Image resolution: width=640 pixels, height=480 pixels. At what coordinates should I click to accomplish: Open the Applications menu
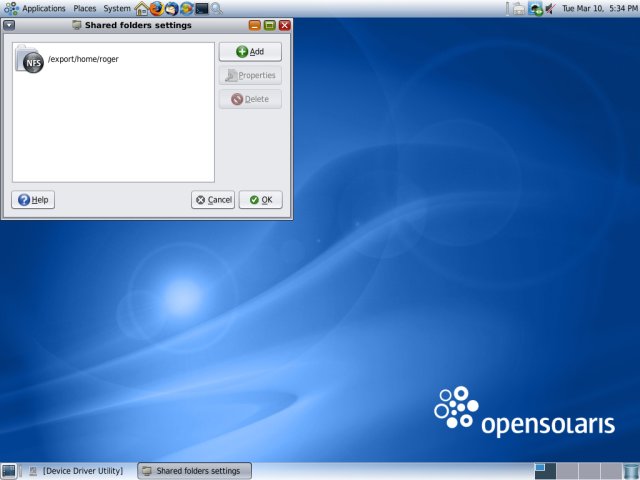44,8
